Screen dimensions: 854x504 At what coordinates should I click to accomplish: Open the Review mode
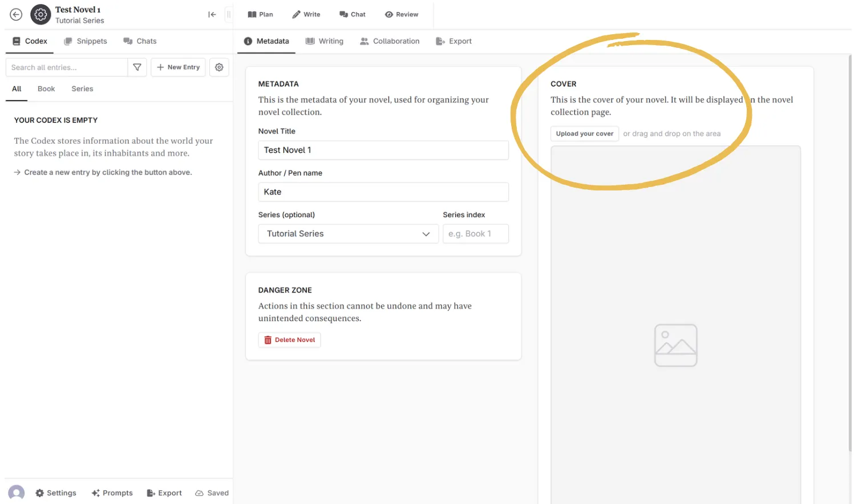tap(402, 14)
